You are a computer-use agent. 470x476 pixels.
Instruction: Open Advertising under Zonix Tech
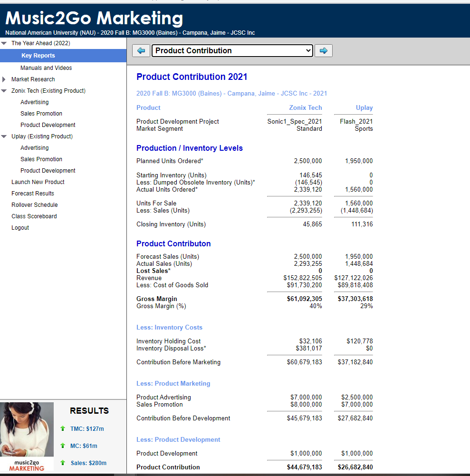coord(35,102)
